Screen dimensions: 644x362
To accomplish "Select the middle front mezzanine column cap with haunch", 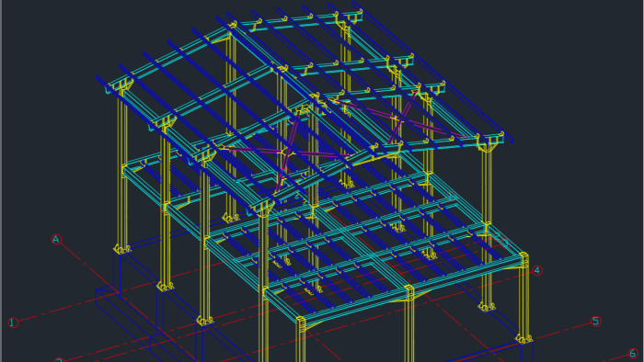I will pyautogui.click(x=408, y=293).
